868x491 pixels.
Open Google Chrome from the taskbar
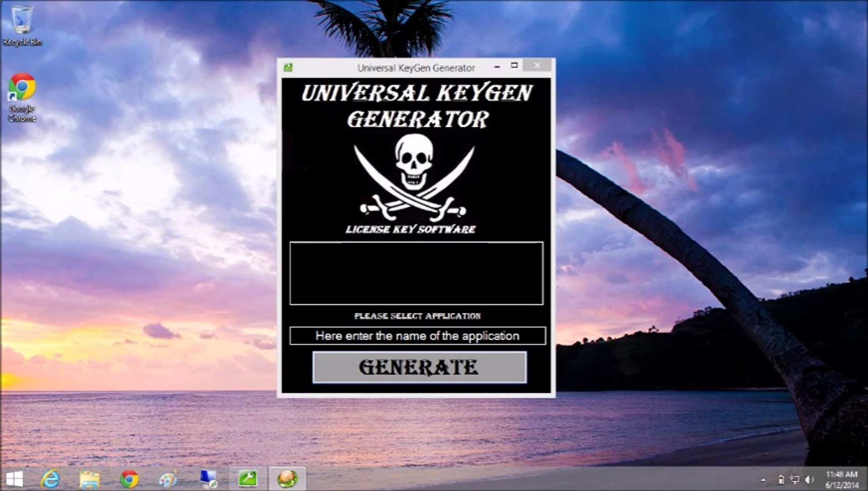(x=129, y=479)
